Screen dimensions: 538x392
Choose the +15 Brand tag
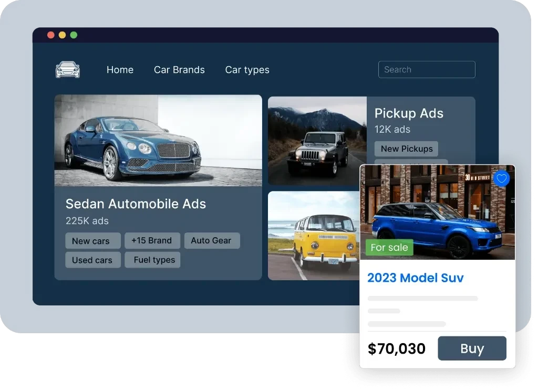coord(152,240)
